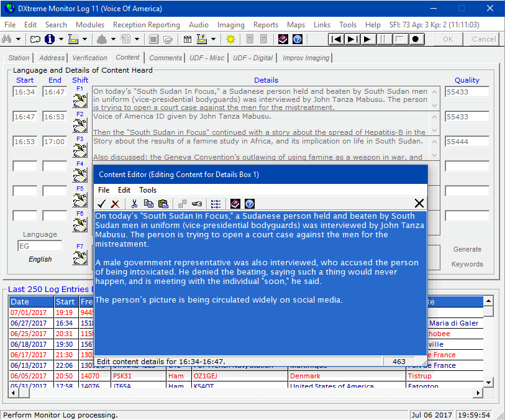505x420 pixels.
Task: Open the Edit menu in Content Editor
Action: [124, 190]
